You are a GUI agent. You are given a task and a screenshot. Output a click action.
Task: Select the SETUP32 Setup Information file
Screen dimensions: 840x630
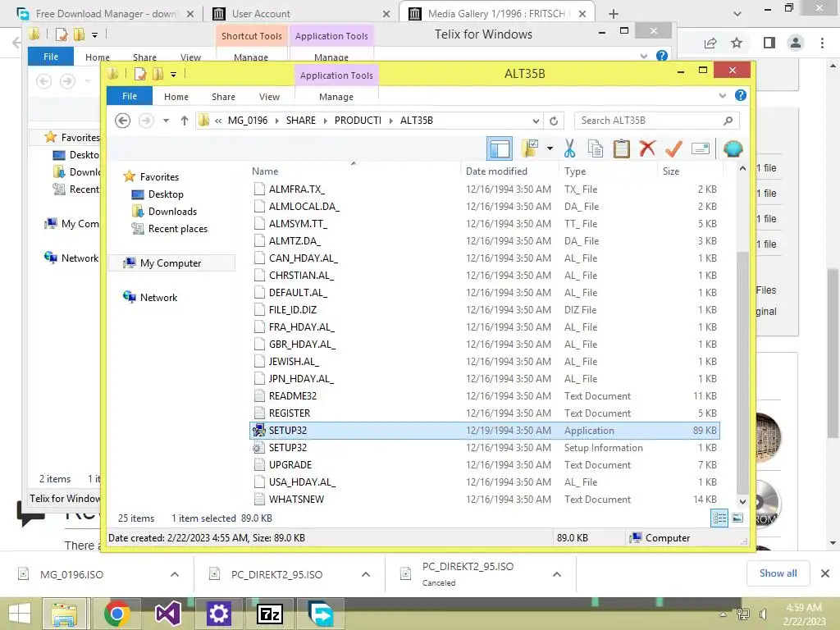pos(484,447)
